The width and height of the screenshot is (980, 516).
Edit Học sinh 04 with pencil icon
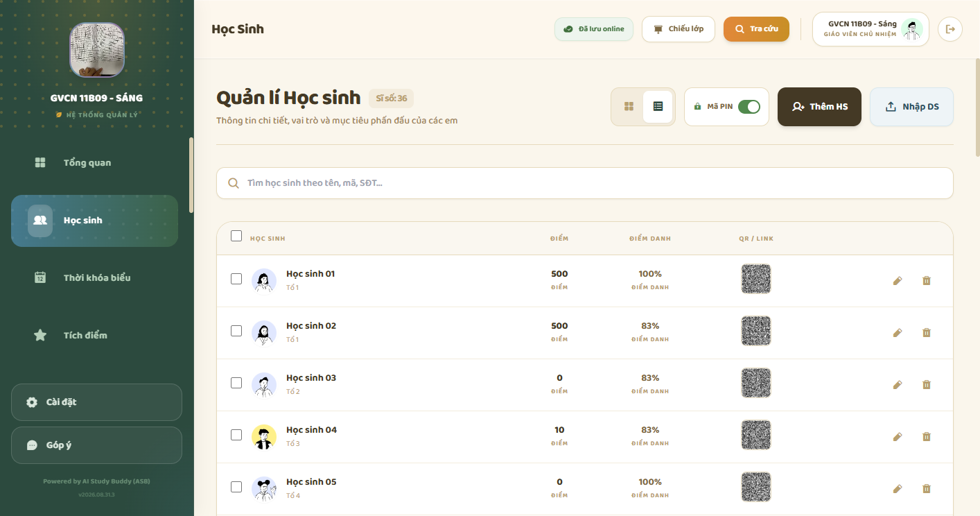(898, 437)
